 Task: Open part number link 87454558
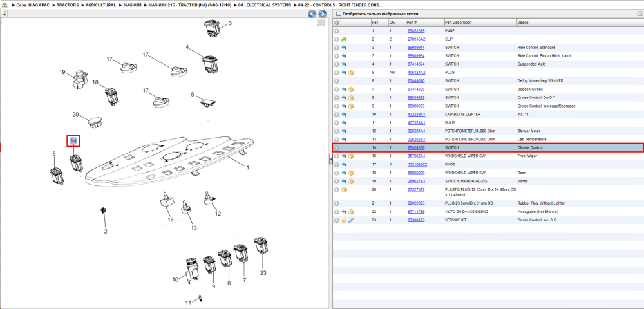[x=415, y=147]
